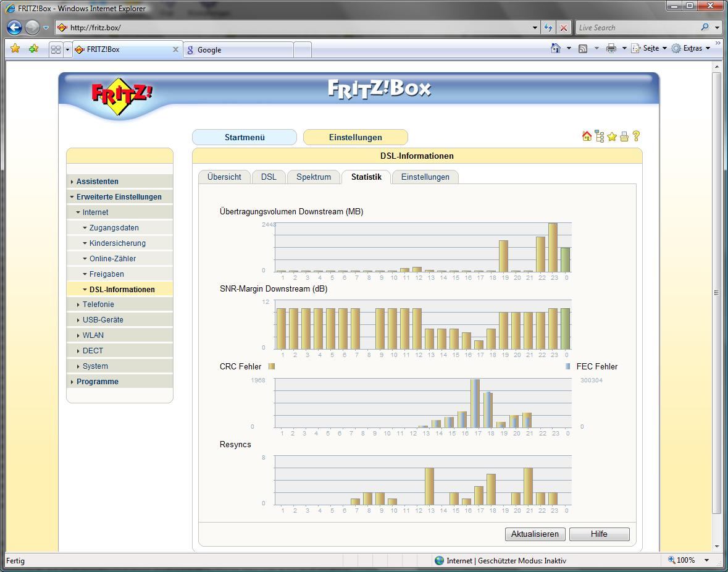728x572 pixels.
Task: Open the recent pages dropdown arrow
Action: point(46,27)
